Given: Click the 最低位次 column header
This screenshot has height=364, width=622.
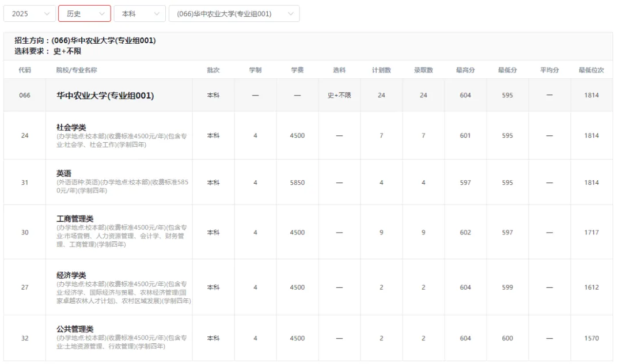Looking at the screenshot, I should pos(591,70).
